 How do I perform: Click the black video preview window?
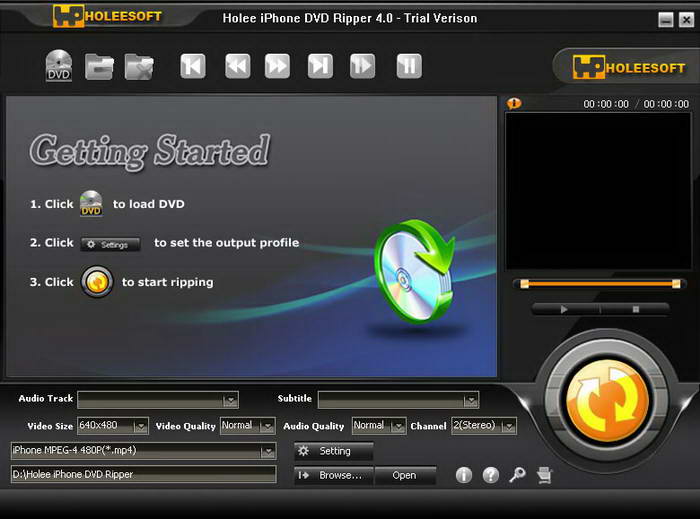point(598,191)
